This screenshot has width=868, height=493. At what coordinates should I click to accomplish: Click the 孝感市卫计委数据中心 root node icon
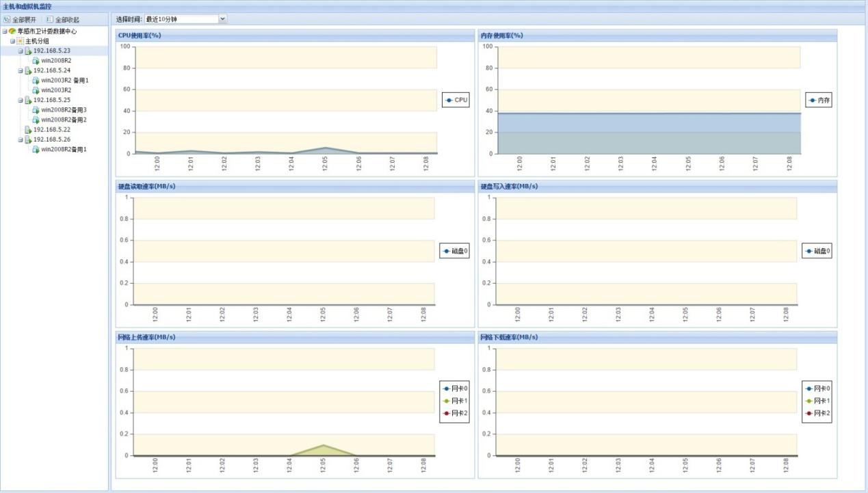pos(12,31)
